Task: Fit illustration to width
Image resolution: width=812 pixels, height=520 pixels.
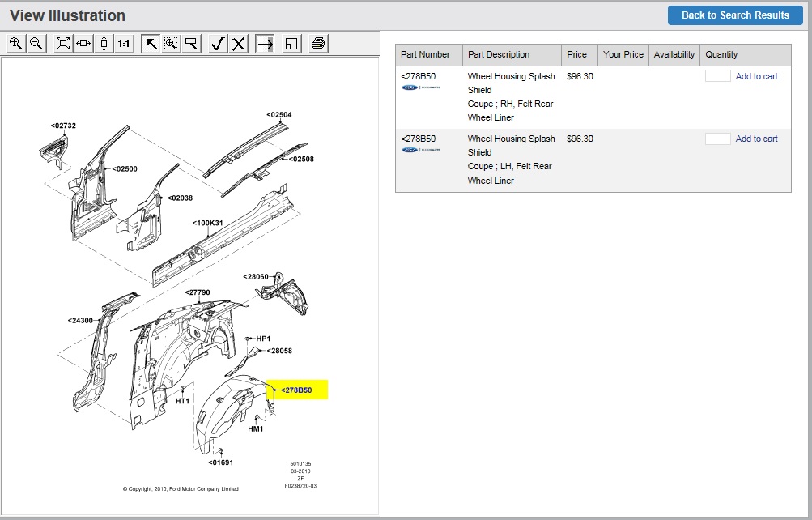Action: point(83,44)
